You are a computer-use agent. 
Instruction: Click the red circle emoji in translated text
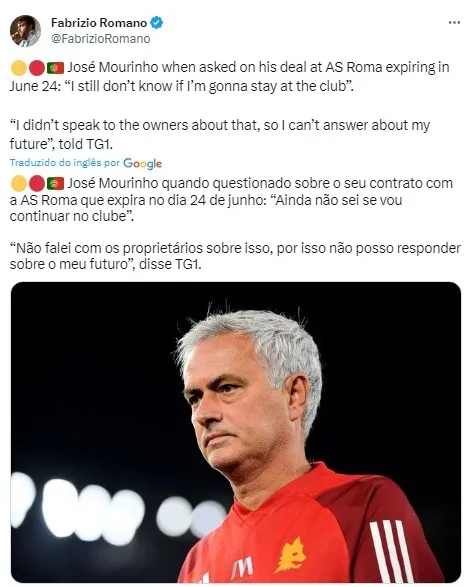[x=37, y=184]
